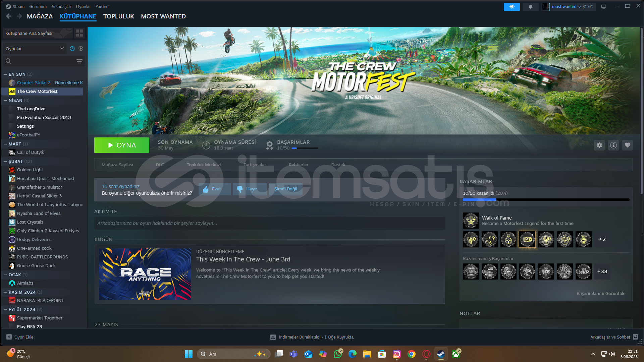The image size is (644, 362).
Task: Collapse the KASIM 2024 group
Action: click(5, 292)
